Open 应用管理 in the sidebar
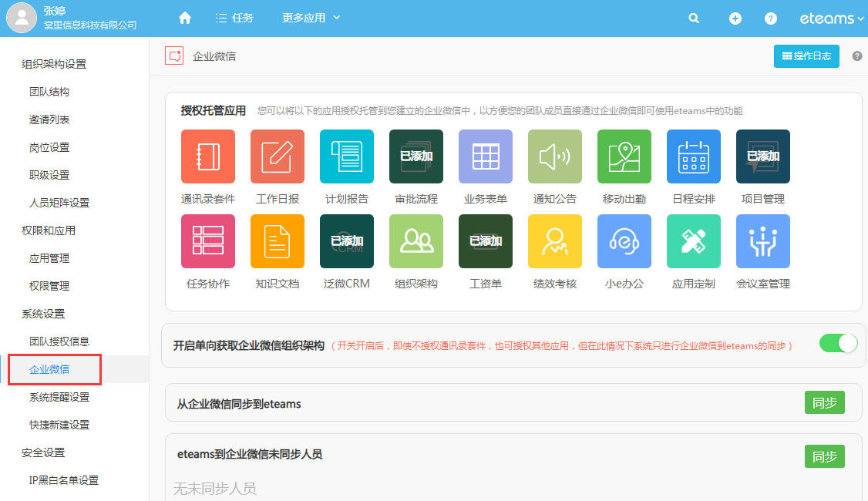 point(49,258)
